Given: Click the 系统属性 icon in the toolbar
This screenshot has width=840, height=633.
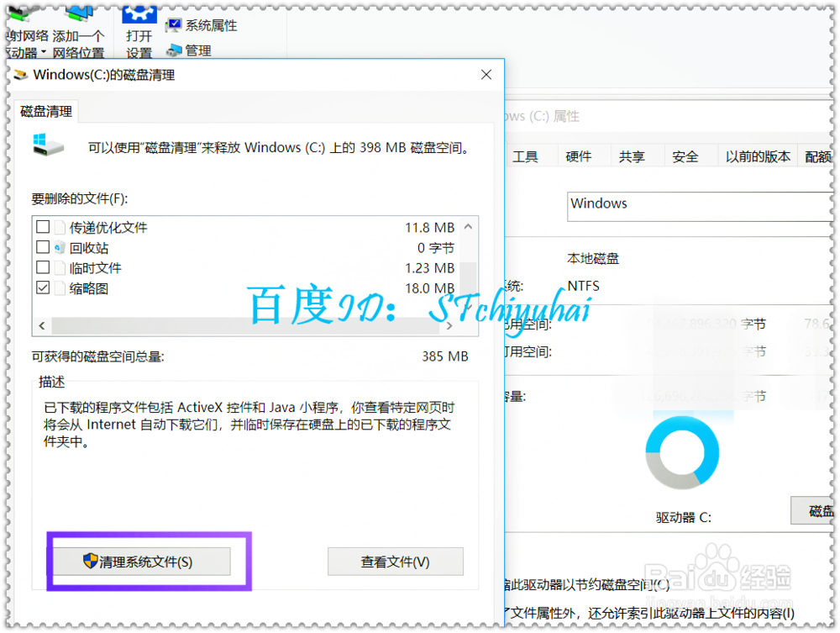Looking at the screenshot, I should click(x=175, y=24).
